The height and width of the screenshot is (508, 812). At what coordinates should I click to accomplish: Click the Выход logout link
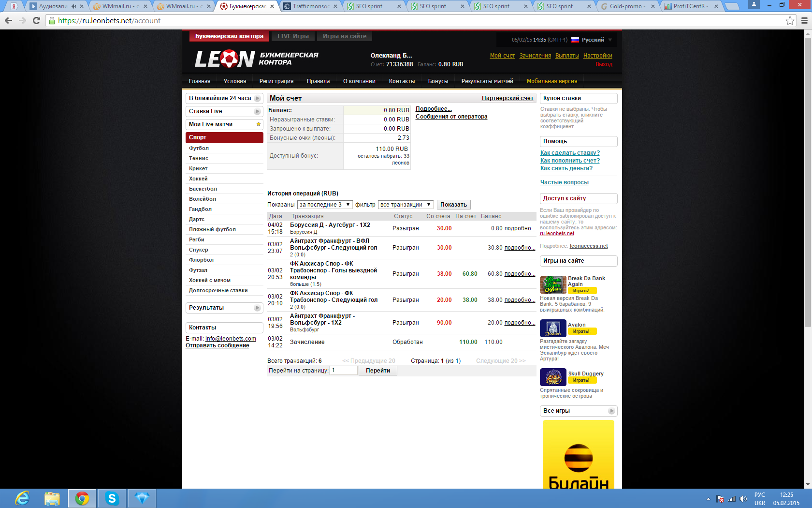(x=604, y=64)
